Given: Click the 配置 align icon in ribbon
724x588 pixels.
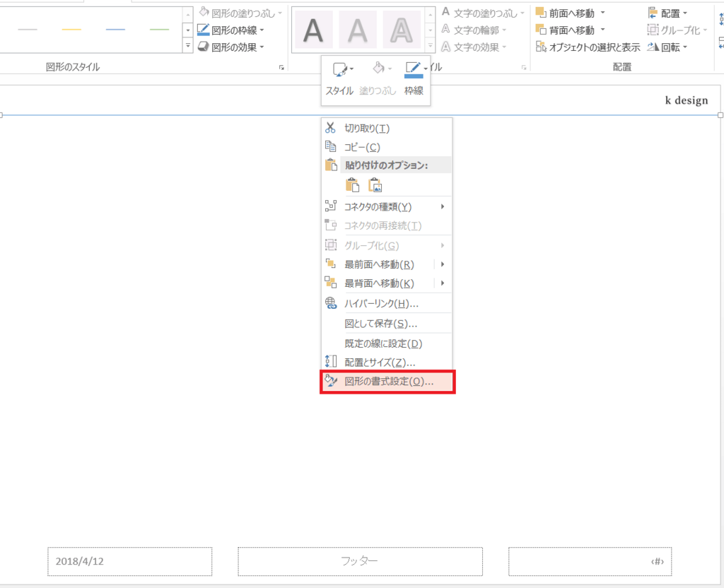Looking at the screenshot, I should 653,13.
